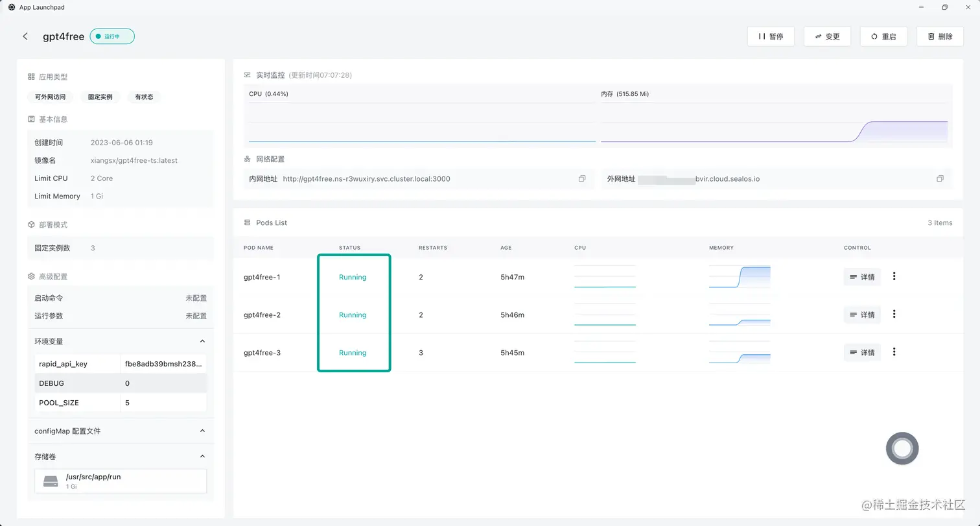This screenshot has width=980, height=526.
Task: Click the floating circular assistant button
Action: tap(902, 448)
